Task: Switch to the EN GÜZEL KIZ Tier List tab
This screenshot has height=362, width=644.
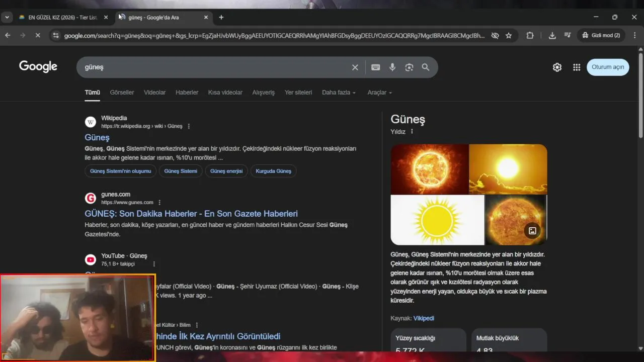Action: 63,17
